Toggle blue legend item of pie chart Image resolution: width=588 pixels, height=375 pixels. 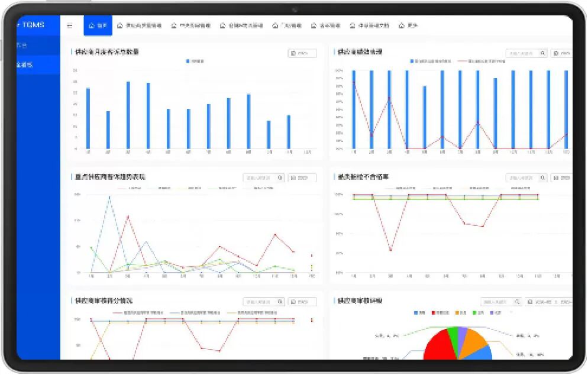click(419, 312)
